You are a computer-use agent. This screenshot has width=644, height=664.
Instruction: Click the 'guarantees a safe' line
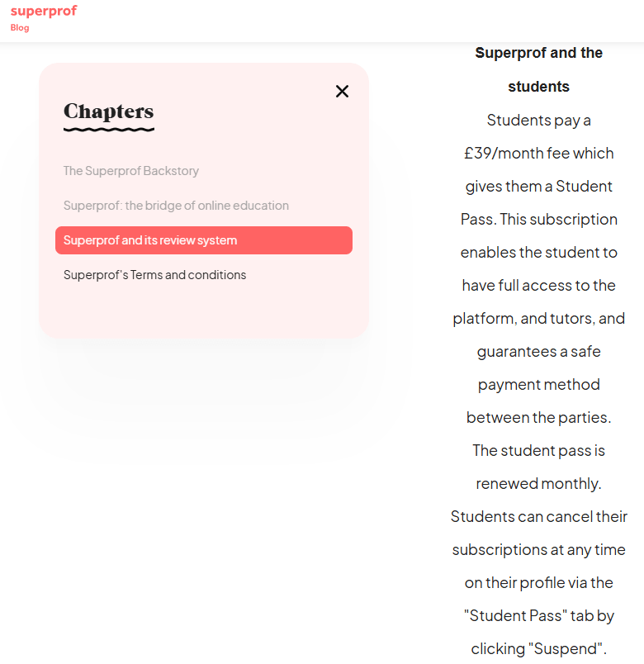coord(538,351)
